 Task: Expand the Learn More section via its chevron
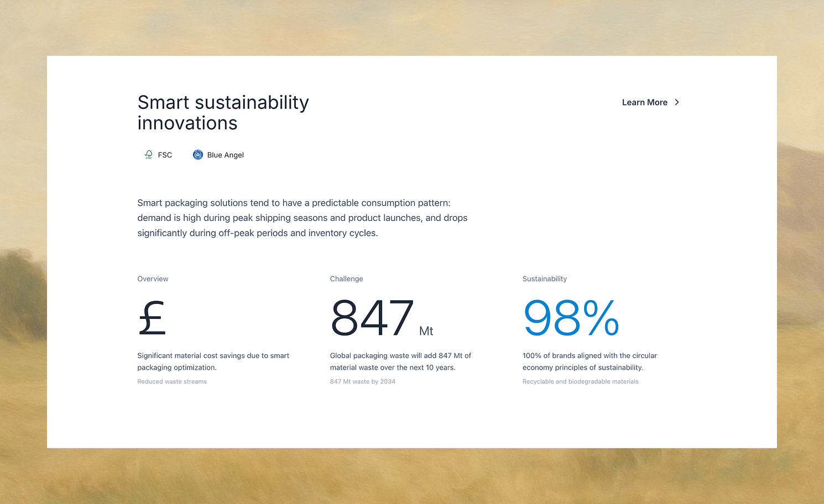click(677, 102)
